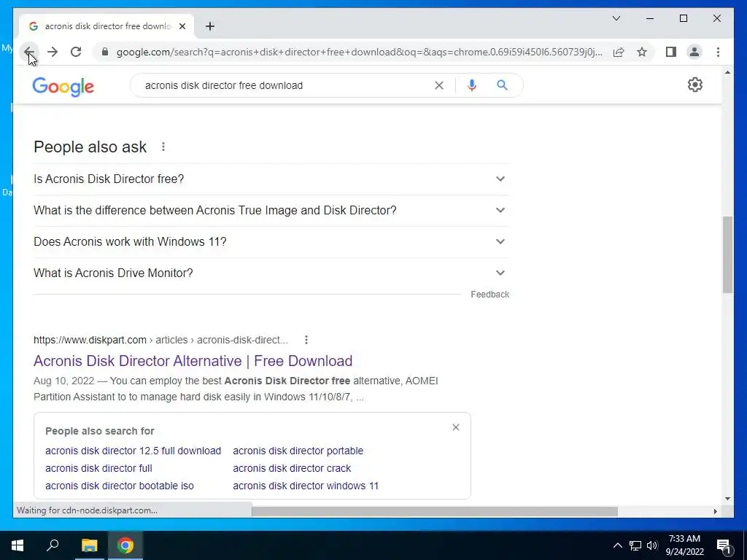Open File Explorer from the taskbar
Image resolution: width=747 pixels, height=560 pixels.
(x=89, y=545)
